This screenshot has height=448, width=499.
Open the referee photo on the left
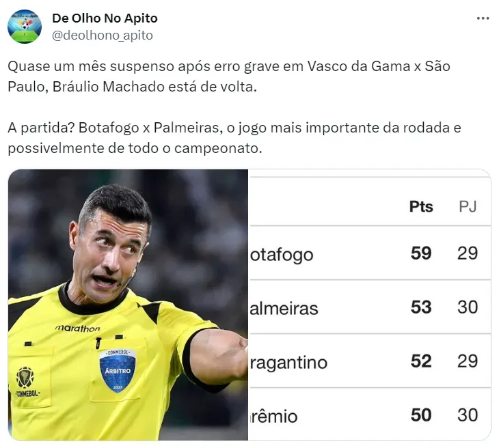pyautogui.click(x=128, y=304)
